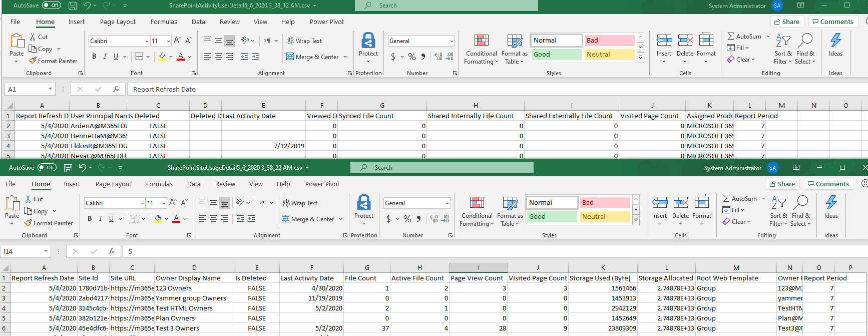The height and width of the screenshot is (336, 868).
Task: Open number format dropdown in bottom window
Action: pyautogui.click(x=447, y=203)
